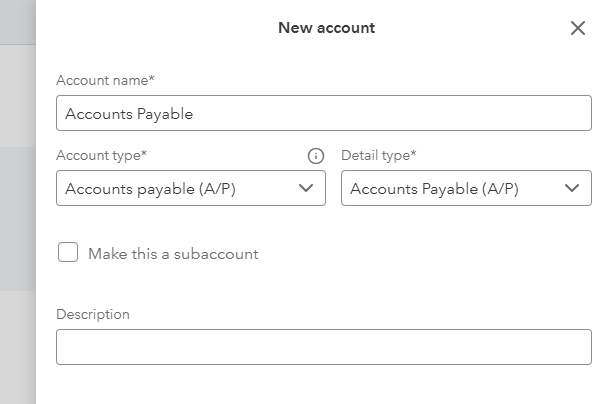Focus the Account name input field
The height and width of the screenshot is (404, 602).
coord(324,113)
